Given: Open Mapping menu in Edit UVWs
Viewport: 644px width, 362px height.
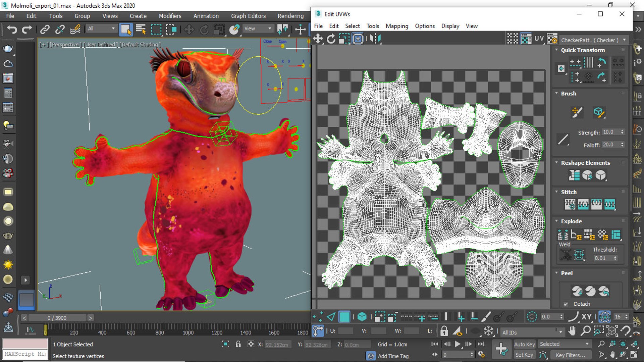Looking at the screenshot, I should [x=397, y=26].
